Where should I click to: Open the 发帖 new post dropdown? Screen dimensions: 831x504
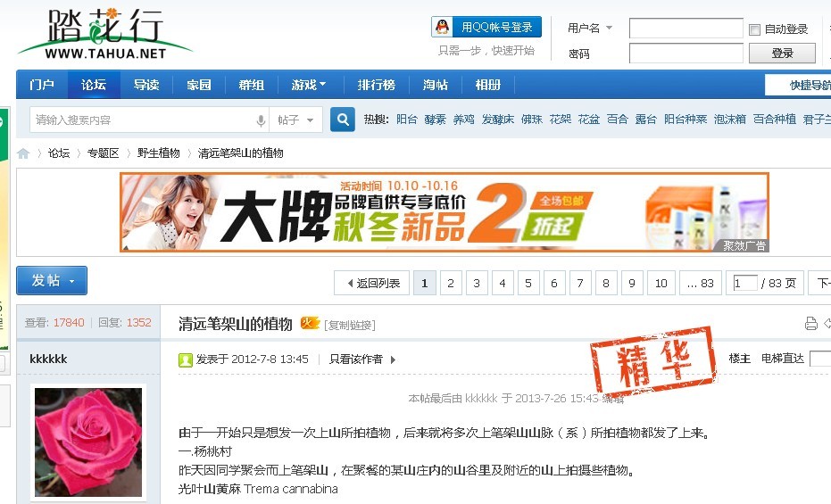coord(52,281)
